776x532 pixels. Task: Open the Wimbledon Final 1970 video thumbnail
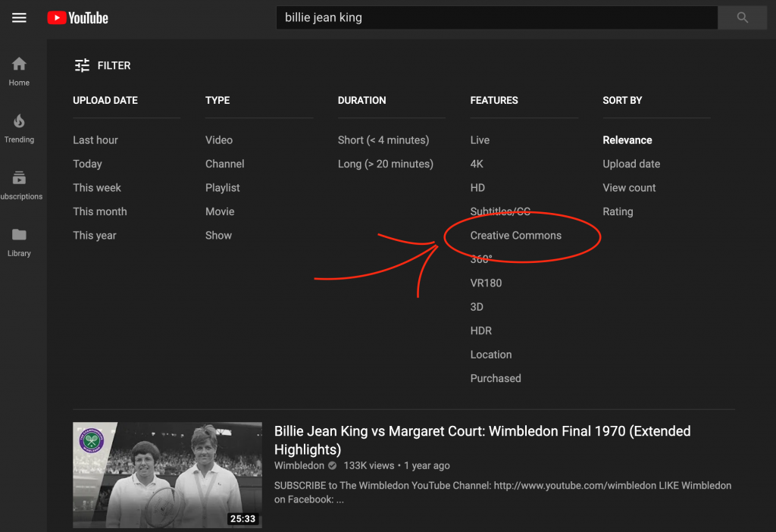[x=167, y=475]
